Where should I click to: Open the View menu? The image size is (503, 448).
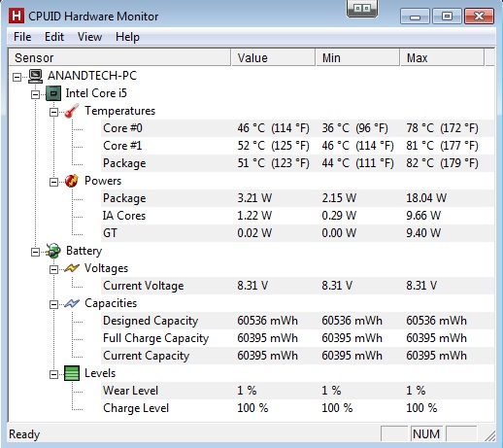click(x=89, y=37)
